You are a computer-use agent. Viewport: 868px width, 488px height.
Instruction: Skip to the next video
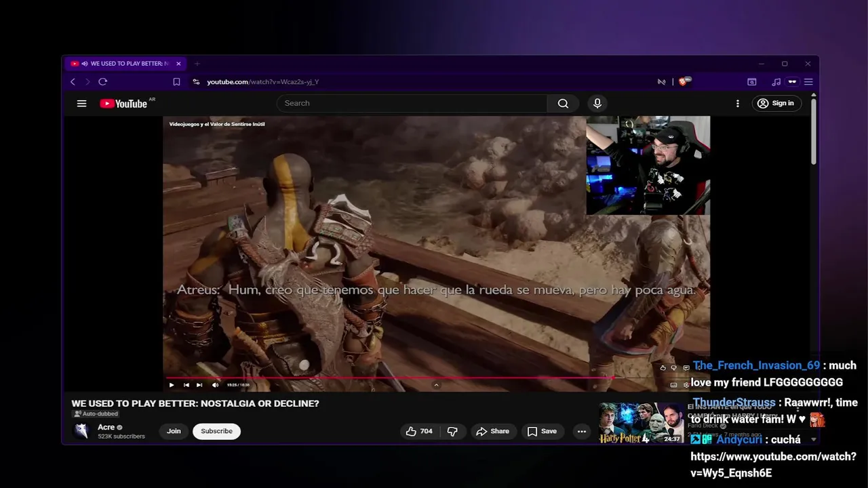pos(199,385)
